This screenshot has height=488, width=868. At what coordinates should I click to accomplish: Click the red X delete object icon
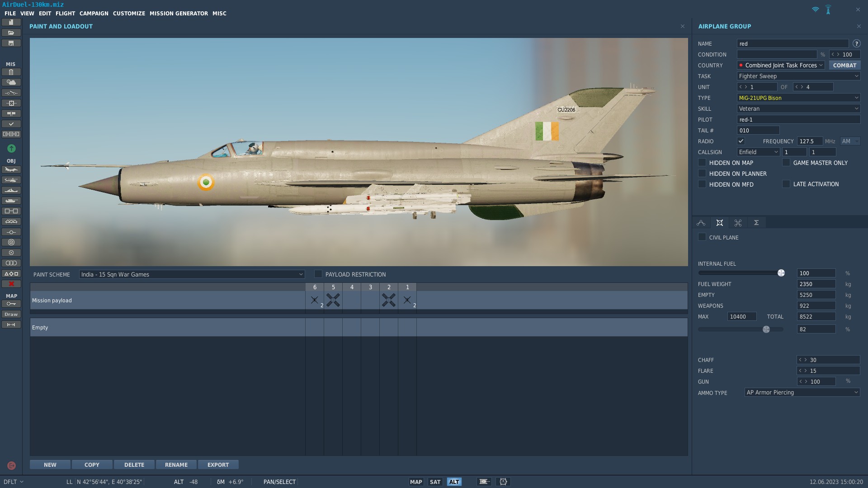pyautogui.click(x=11, y=284)
